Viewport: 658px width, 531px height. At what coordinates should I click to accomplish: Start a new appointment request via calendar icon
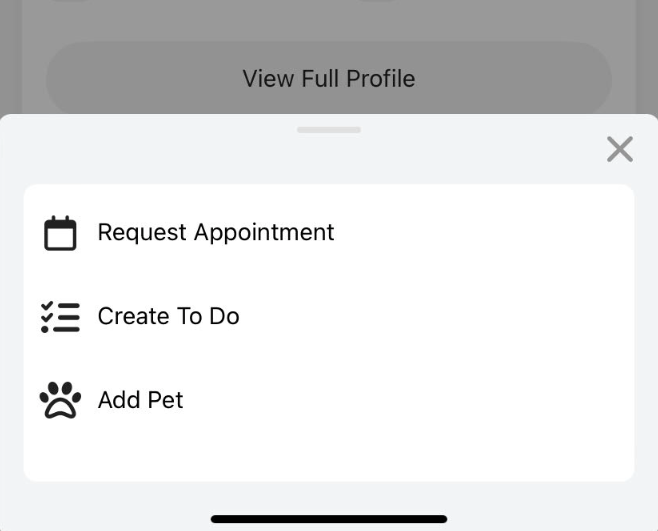[60, 233]
